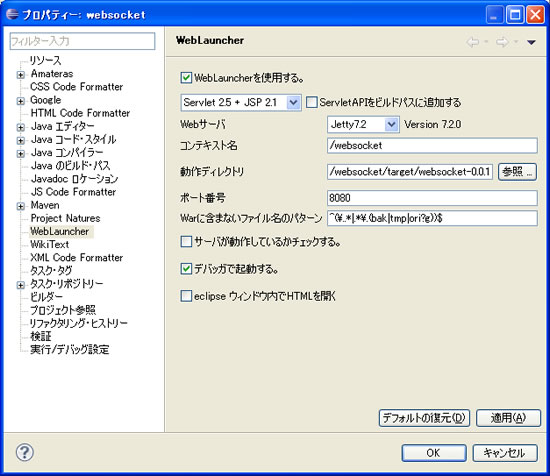Screen dimensions: 550x476
Task: Uncheck WebLauncherを使用する checkbox
Action: (x=186, y=78)
